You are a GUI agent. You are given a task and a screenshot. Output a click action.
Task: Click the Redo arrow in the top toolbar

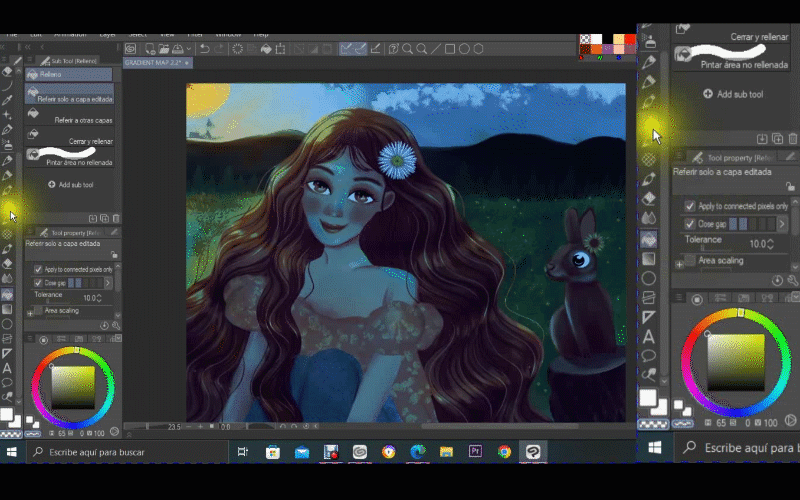click(220, 48)
